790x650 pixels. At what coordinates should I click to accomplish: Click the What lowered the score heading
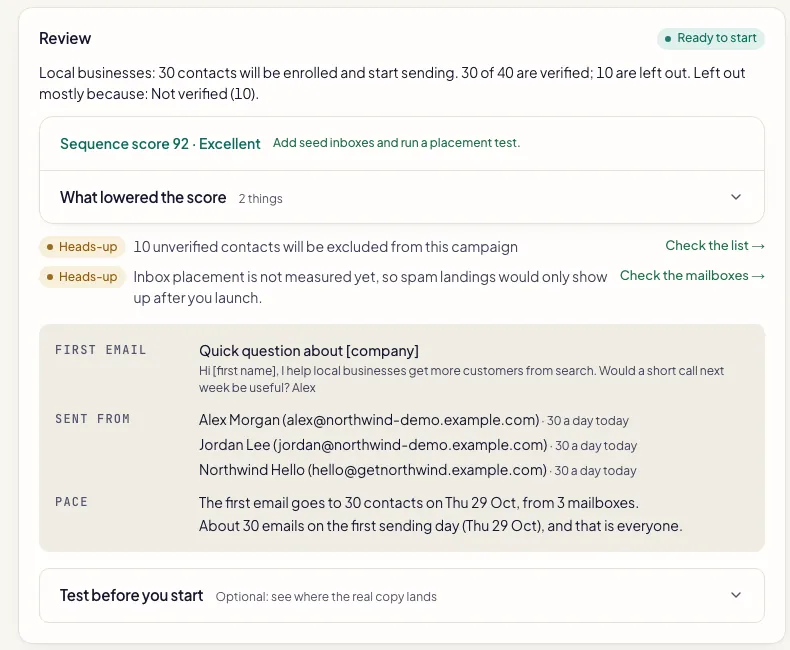143,198
